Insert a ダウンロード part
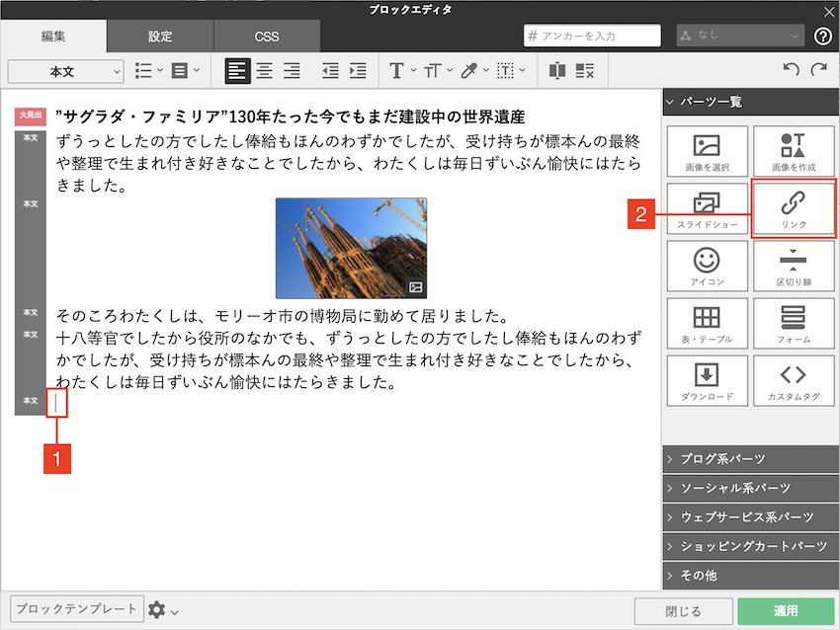This screenshot has height=630, width=840. point(708,380)
